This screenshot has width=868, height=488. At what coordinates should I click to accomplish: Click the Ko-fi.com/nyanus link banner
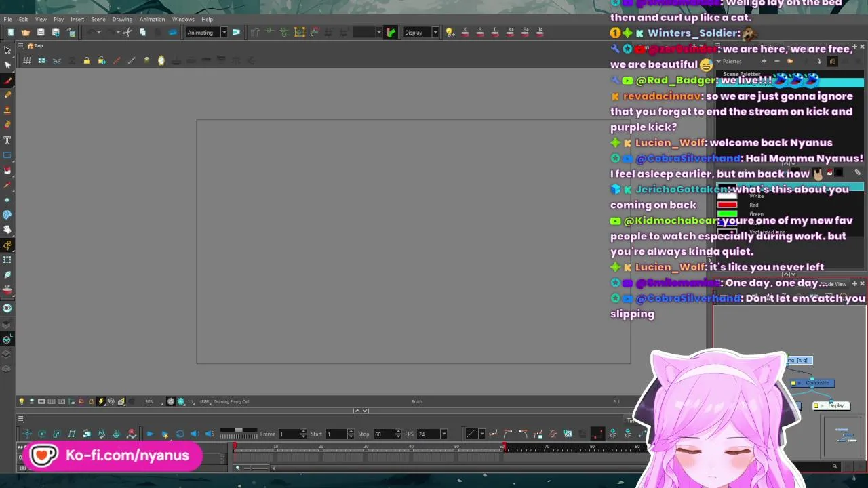pyautogui.click(x=112, y=455)
